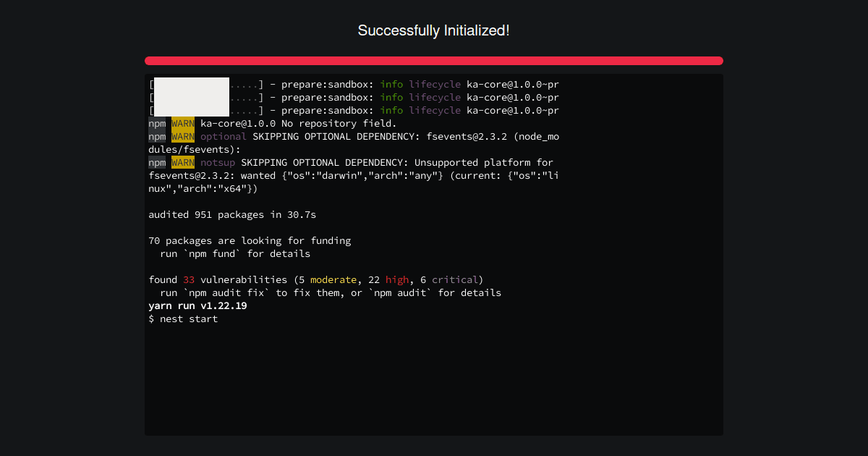Select the yarn run v1.22.19 line

pyautogui.click(x=197, y=305)
